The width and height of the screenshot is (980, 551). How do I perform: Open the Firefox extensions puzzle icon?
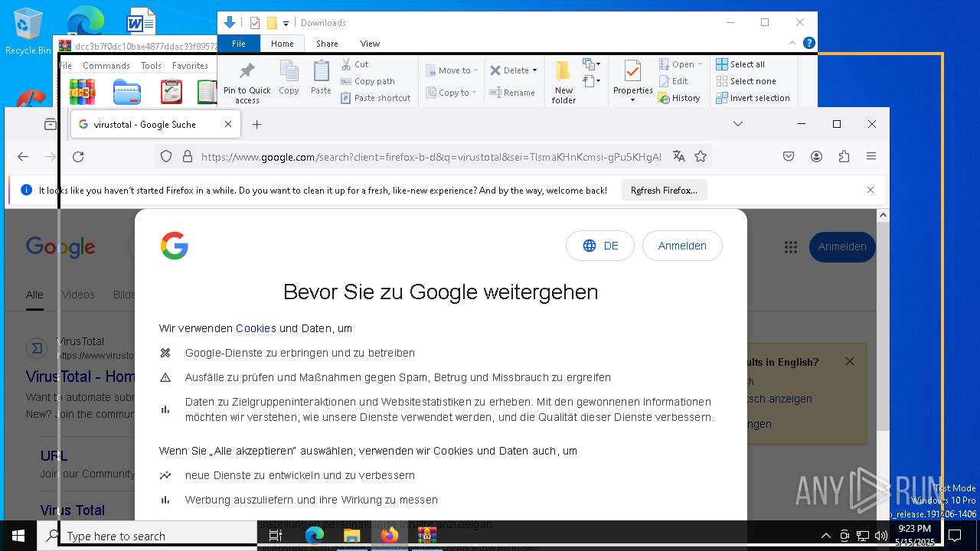click(844, 156)
